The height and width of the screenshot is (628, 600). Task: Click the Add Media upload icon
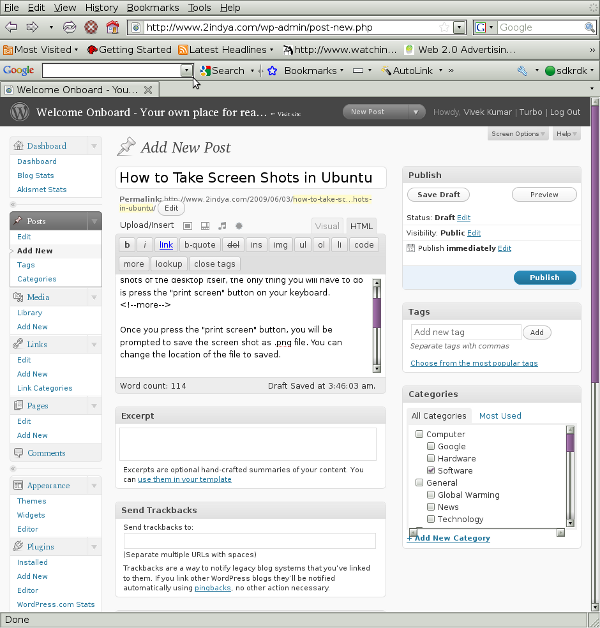pos(239,226)
